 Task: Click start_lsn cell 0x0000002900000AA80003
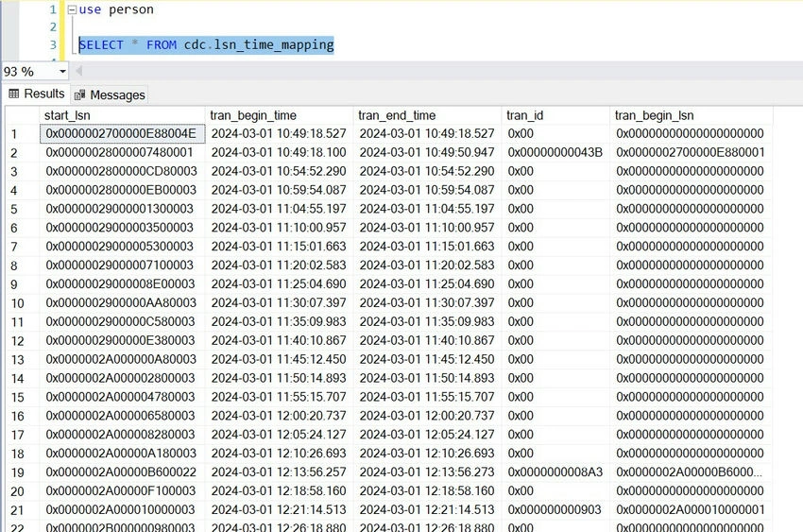point(123,303)
